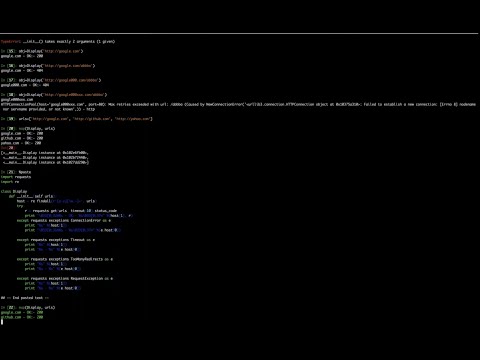
Task: Click the In [17] Display command line
Action: pyautogui.click(x=51, y=80)
